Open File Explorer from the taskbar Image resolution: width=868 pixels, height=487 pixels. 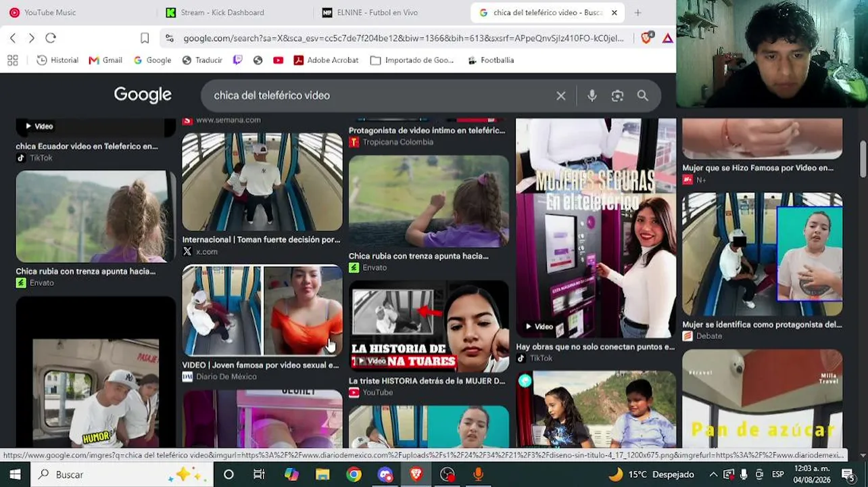pyautogui.click(x=322, y=474)
